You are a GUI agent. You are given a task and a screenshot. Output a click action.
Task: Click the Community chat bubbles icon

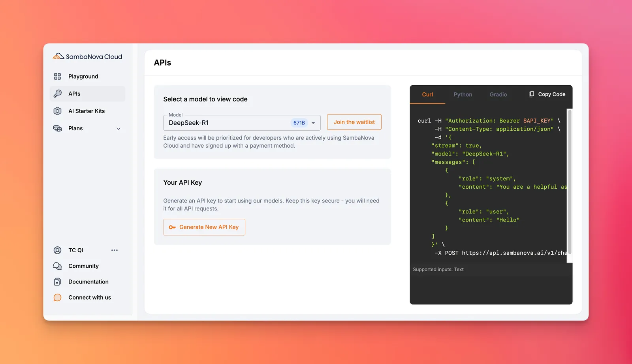[57, 266]
